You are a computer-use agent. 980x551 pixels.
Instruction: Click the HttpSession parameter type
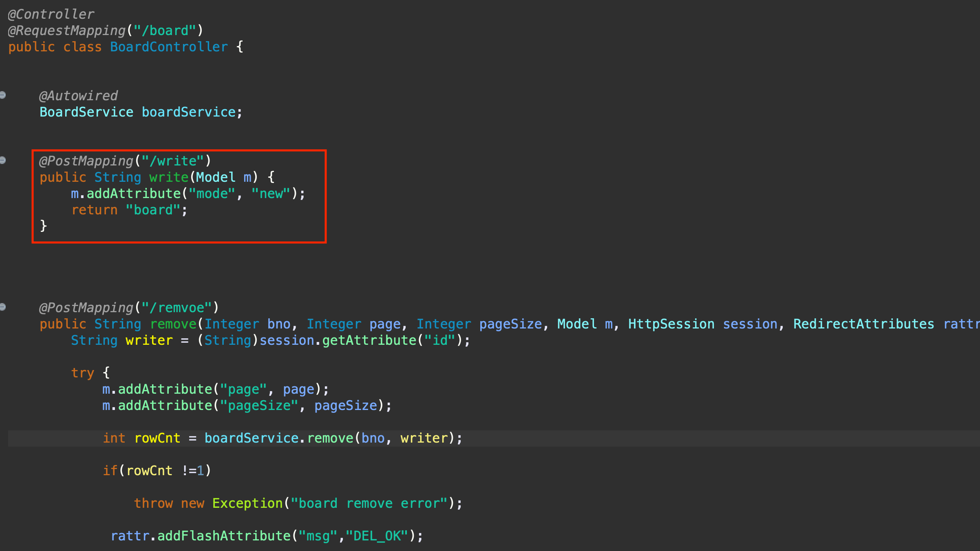tap(671, 324)
